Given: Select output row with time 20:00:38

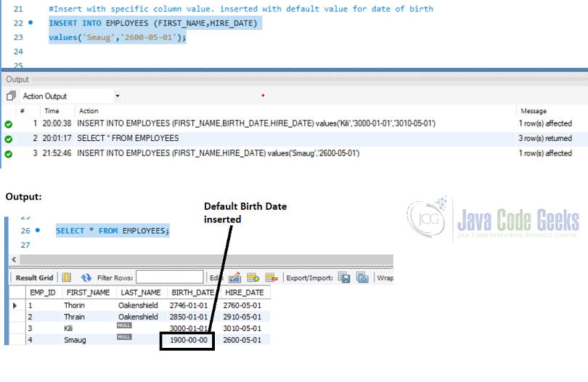Looking at the screenshot, I should 295,123.
